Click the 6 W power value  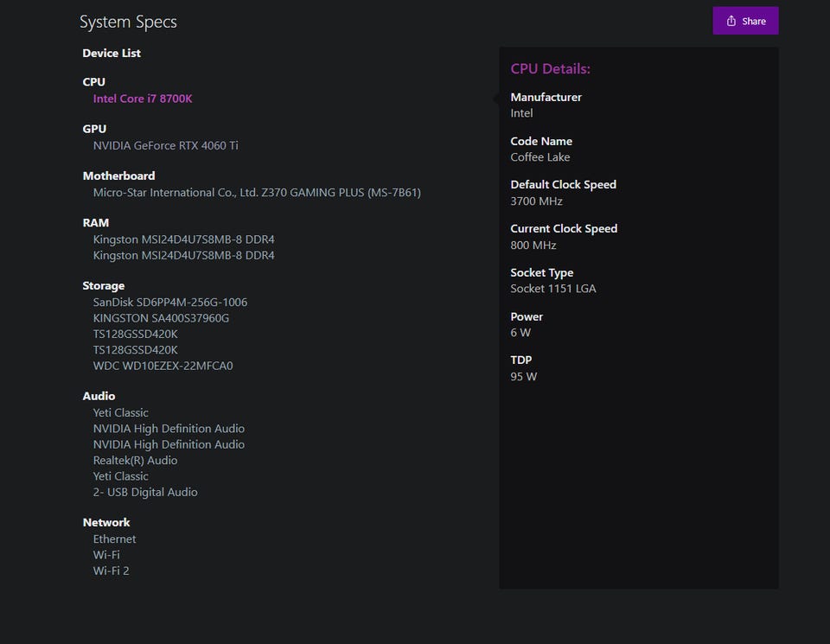520,333
